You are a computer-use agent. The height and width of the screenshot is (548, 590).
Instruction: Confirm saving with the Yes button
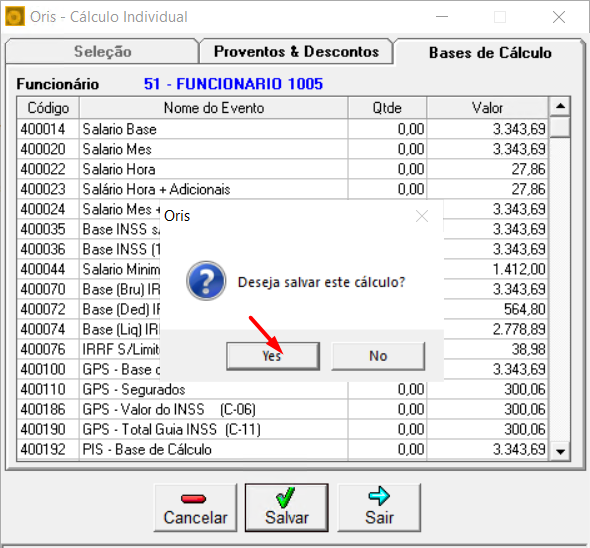(273, 356)
